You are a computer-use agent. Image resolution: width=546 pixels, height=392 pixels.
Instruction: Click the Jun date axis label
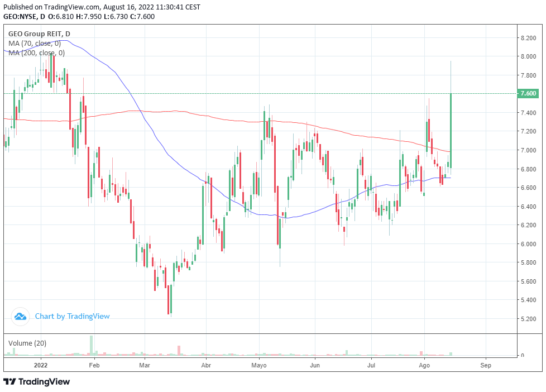pos(315,365)
